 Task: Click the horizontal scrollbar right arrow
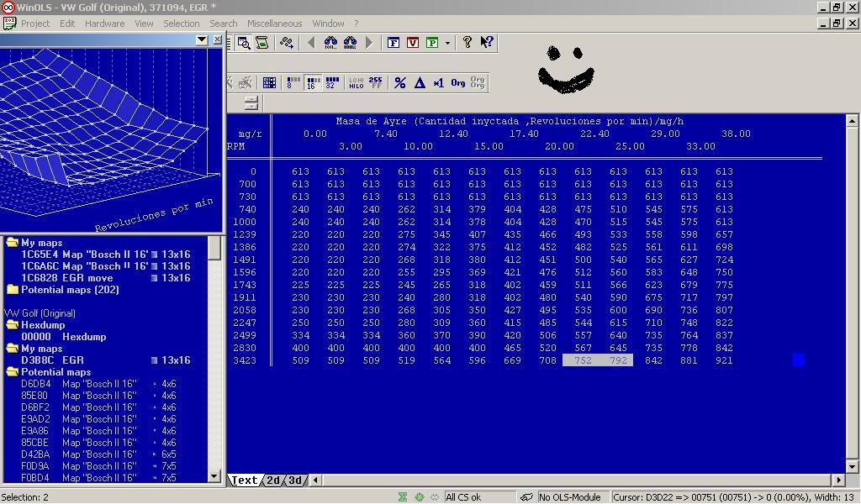coord(838,480)
